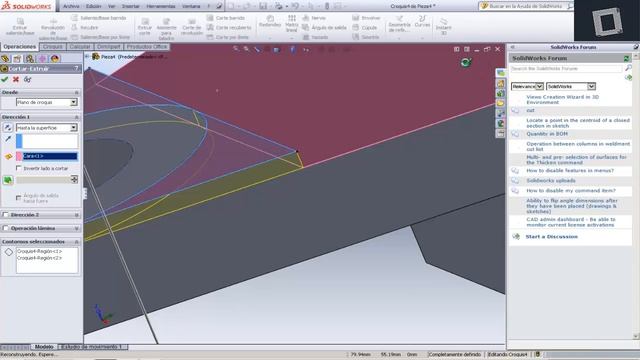This screenshot has width=640, height=360.
Task: Expand the Operación lámina section chevron
Action: point(76,229)
